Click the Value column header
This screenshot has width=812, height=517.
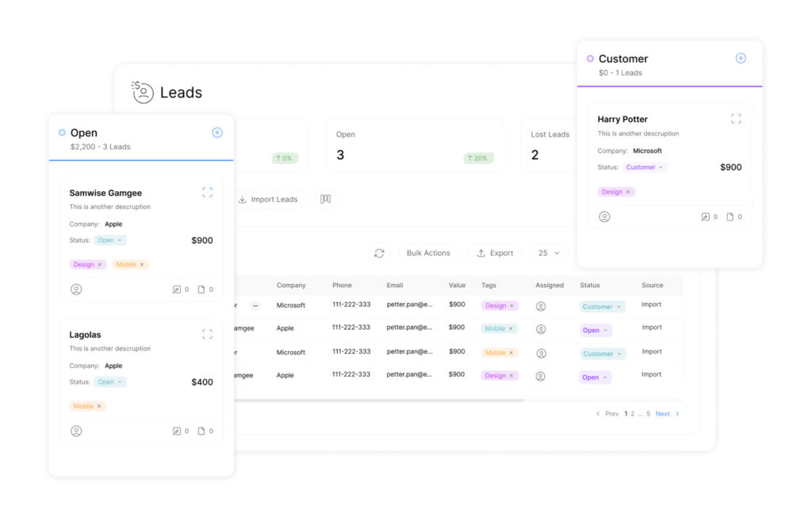click(457, 285)
